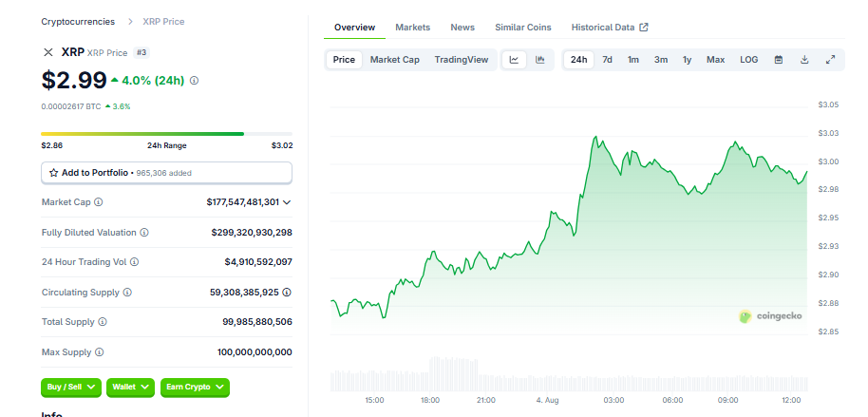Screen dimensions: 868x417
Task: Select the Max time range
Action: 715,60
